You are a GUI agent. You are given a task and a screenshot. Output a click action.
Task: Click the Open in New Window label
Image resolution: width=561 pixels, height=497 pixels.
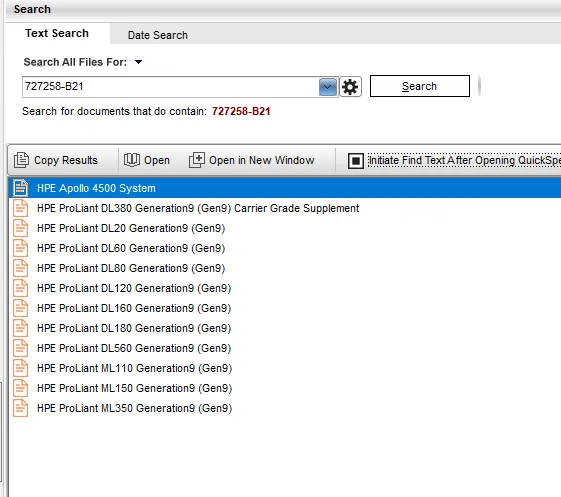click(x=262, y=160)
